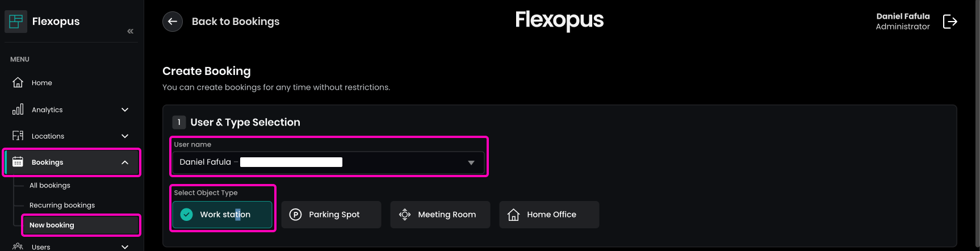Collapse the sidebar with double-chevron icon
The height and width of the screenshot is (251, 980).
pyautogui.click(x=130, y=31)
